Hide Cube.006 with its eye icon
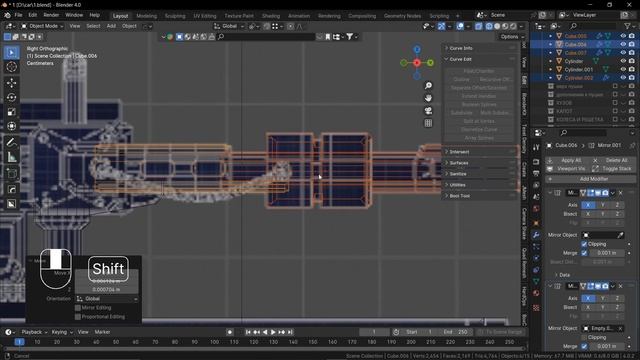The width and height of the screenshot is (640, 360). pyautogui.click(x=623, y=44)
